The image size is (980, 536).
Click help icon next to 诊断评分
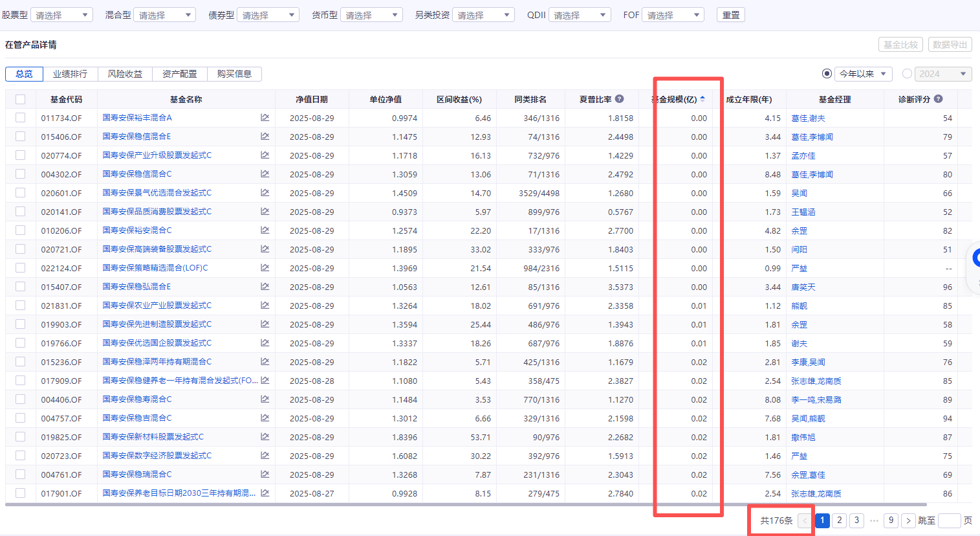pyautogui.click(x=938, y=99)
